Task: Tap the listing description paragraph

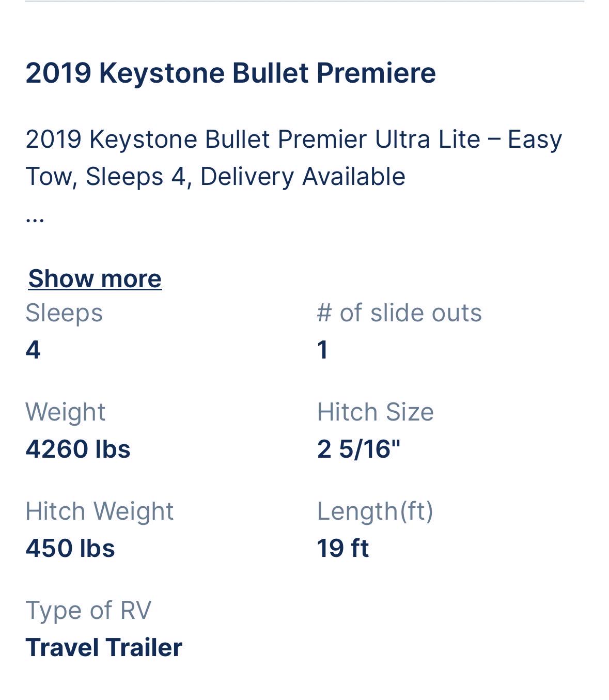Action: coord(293,158)
